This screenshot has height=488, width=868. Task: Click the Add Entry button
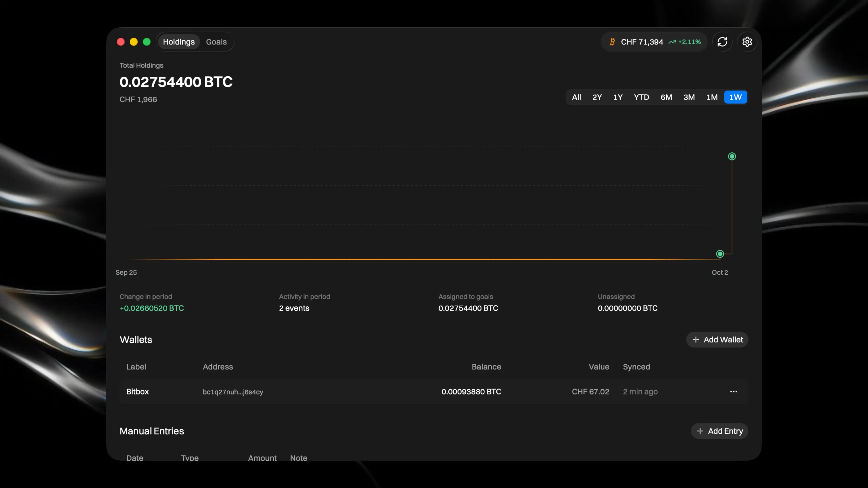pos(719,431)
